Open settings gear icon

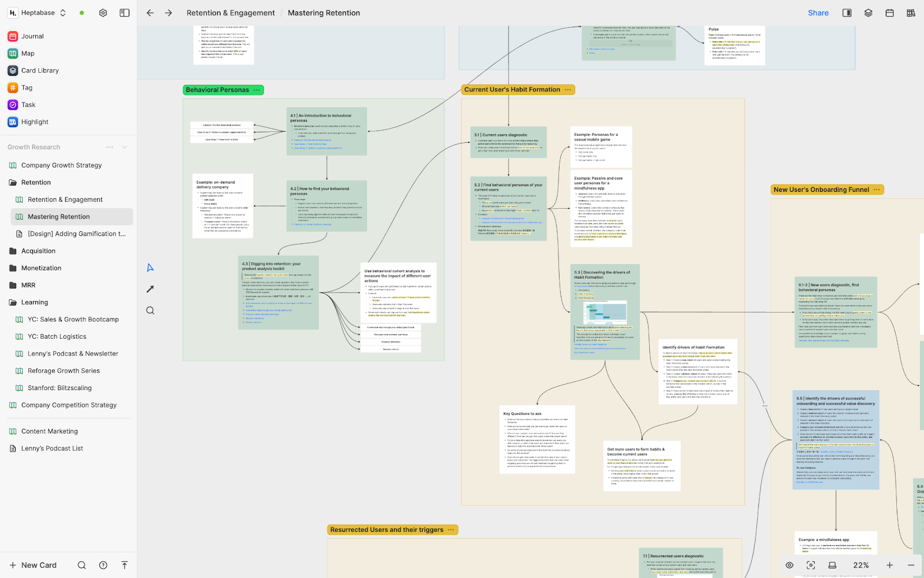(103, 13)
